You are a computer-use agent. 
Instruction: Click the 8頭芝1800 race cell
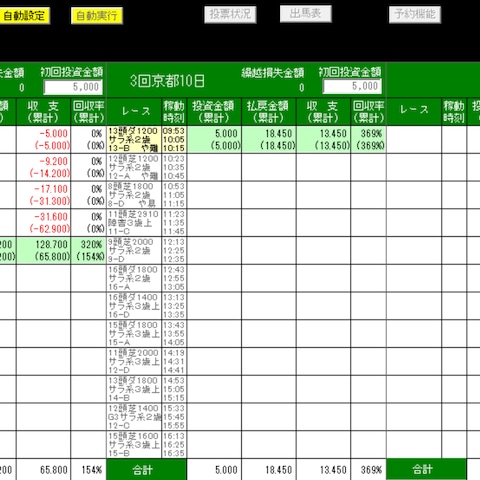pyautogui.click(x=134, y=195)
